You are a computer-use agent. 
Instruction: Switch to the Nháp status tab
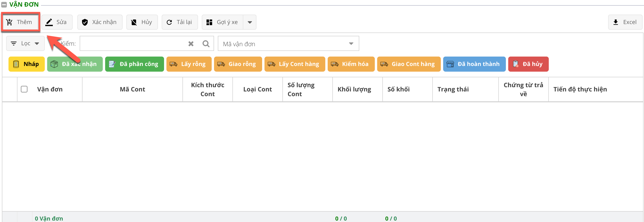click(26, 64)
